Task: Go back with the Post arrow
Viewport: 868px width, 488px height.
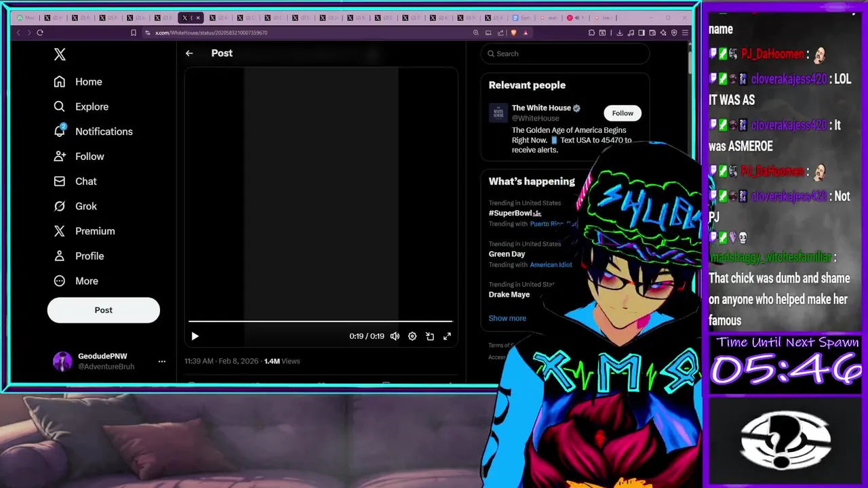Action: (189, 53)
